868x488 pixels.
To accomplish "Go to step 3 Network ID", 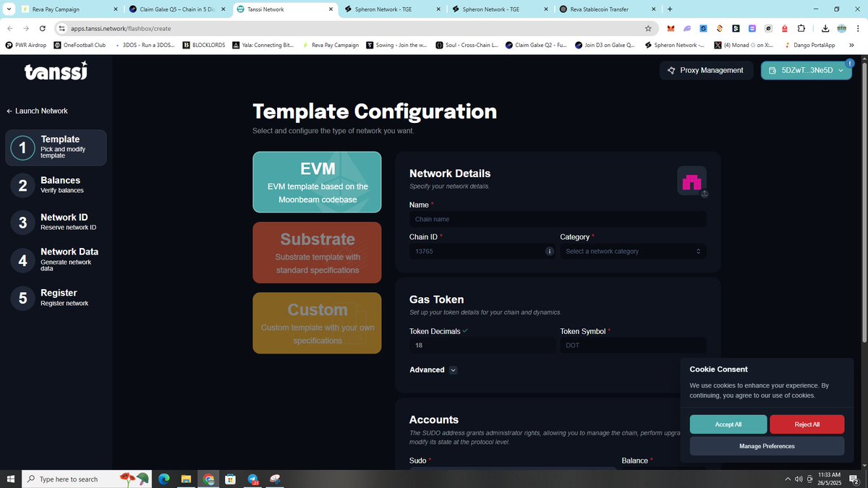I will pyautogui.click(x=56, y=222).
